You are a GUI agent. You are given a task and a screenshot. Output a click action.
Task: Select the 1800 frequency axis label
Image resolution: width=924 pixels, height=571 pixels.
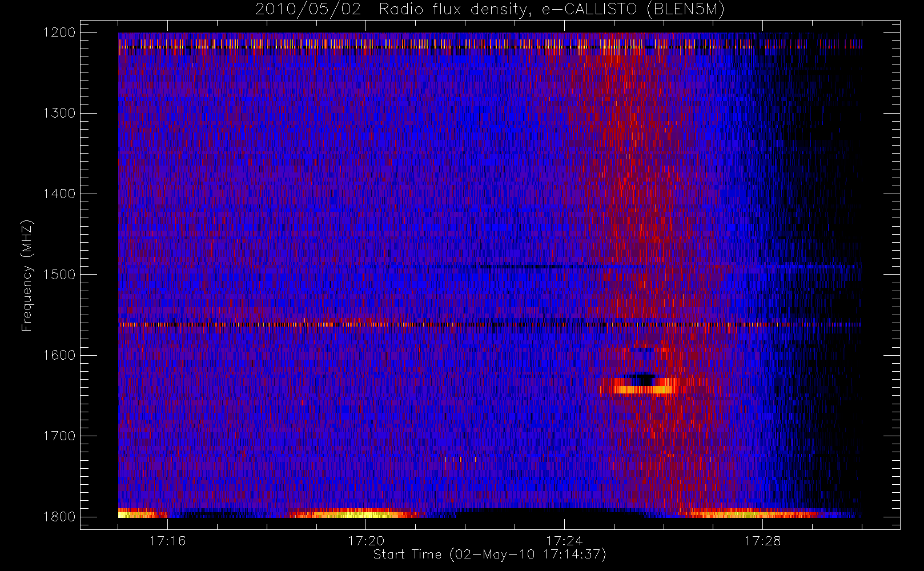(x=59, y=517)
